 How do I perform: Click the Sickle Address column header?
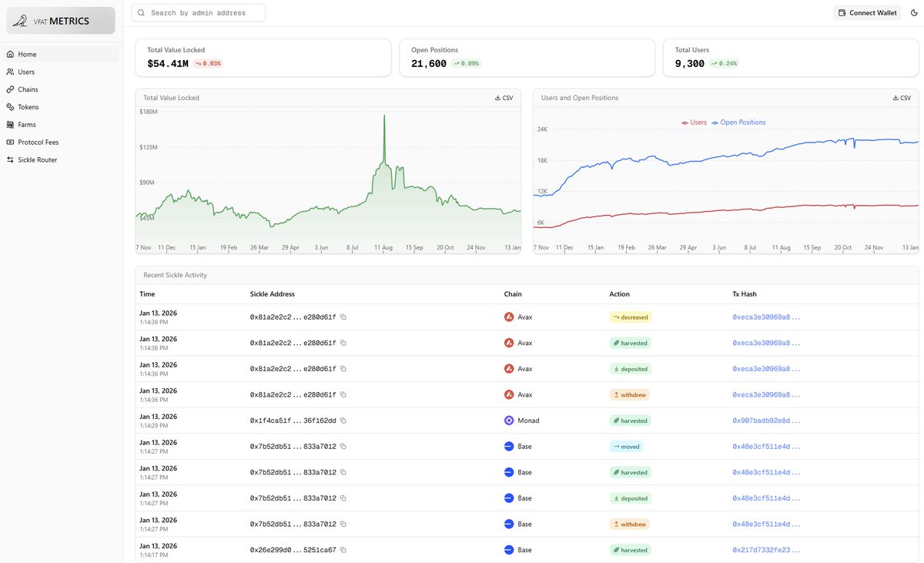[273, 294]
